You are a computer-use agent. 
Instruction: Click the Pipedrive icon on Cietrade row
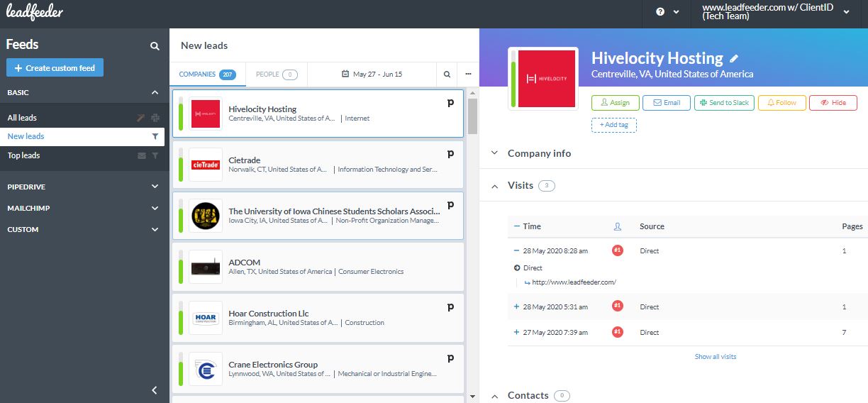[450, 154]
